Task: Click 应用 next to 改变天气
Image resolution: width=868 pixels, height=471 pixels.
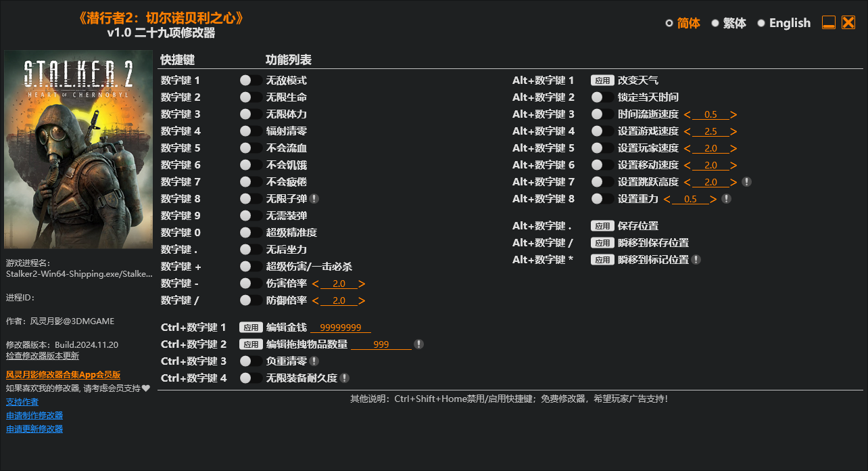Action: coord(602,80)
